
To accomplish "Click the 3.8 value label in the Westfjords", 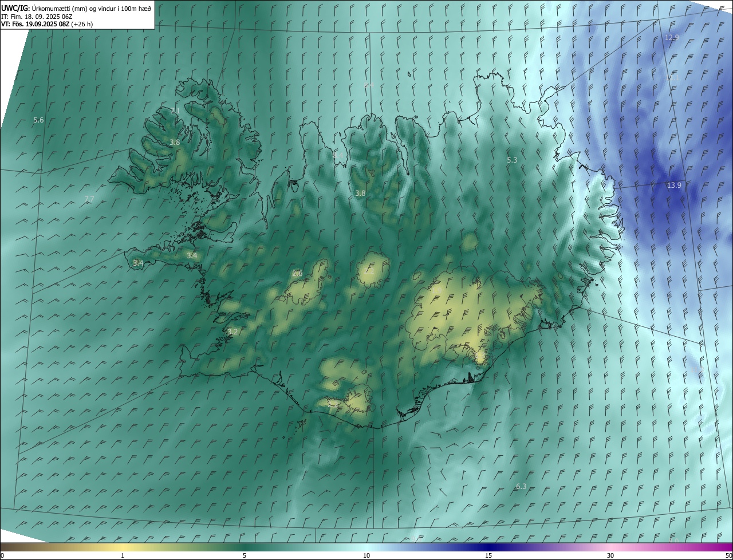I will click(x=175, y=142).
